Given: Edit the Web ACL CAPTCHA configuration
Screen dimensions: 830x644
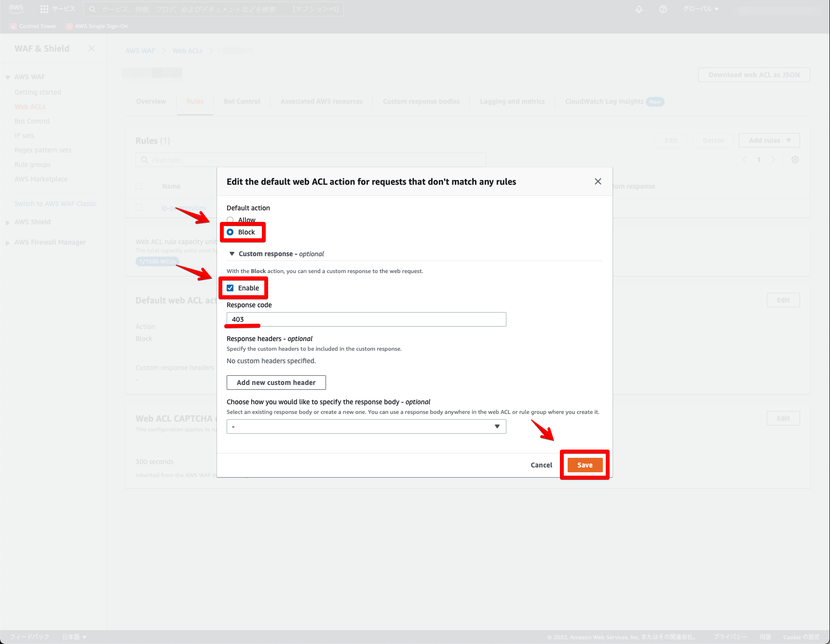Looking at the screenshot, I should point(783,418).
